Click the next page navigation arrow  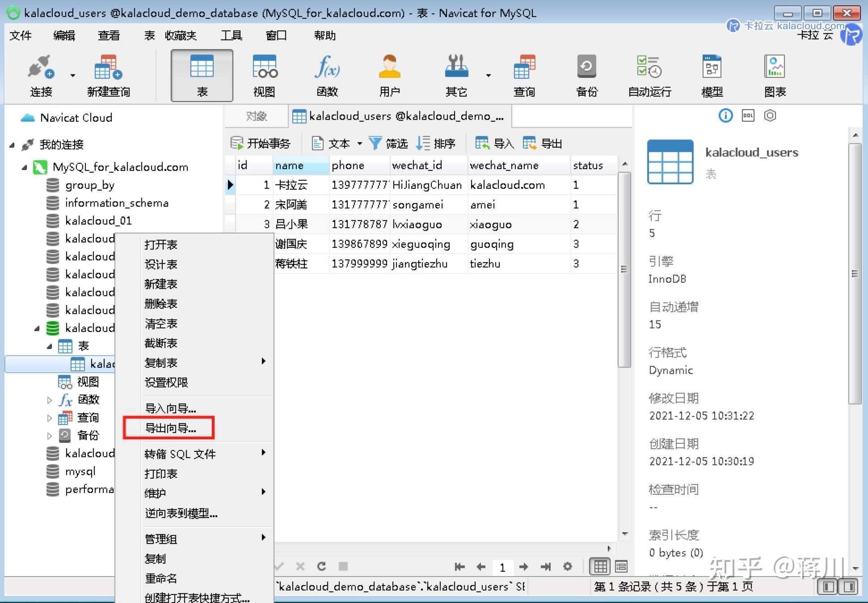pos(523,567)
